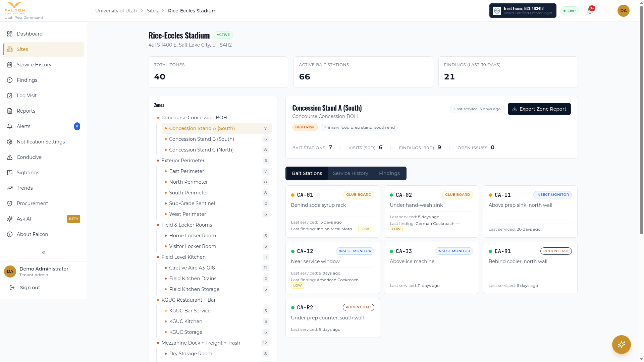Open bait station CA-I2 card

point(332,268)
